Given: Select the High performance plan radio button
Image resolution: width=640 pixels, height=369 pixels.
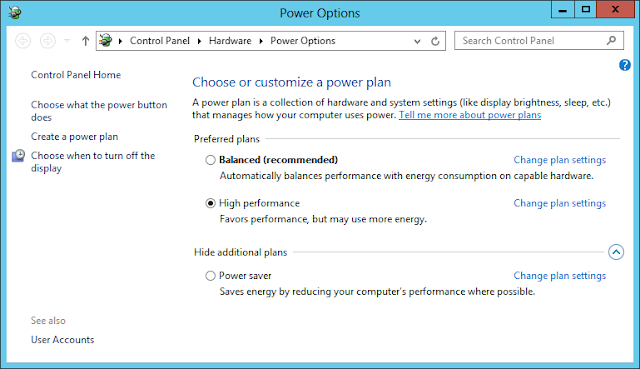Looking at the screenshot, I should 210,203.
